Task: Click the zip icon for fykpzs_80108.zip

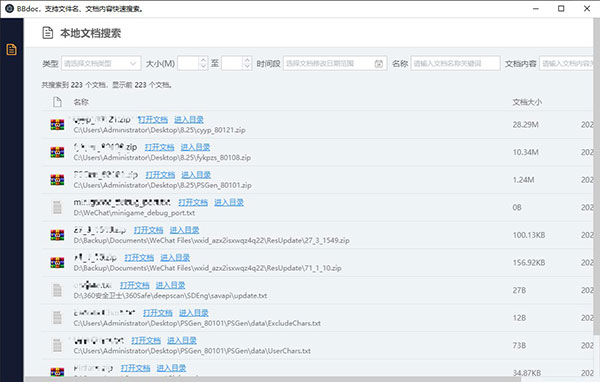Action: 57,152
